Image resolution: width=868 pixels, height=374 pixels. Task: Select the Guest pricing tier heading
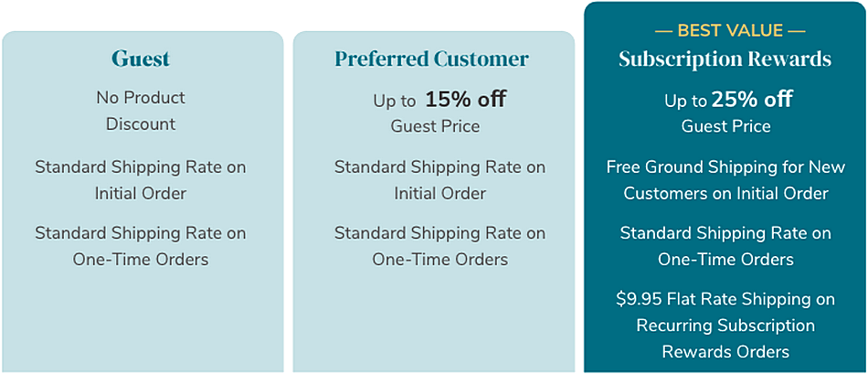pos(141,59)
